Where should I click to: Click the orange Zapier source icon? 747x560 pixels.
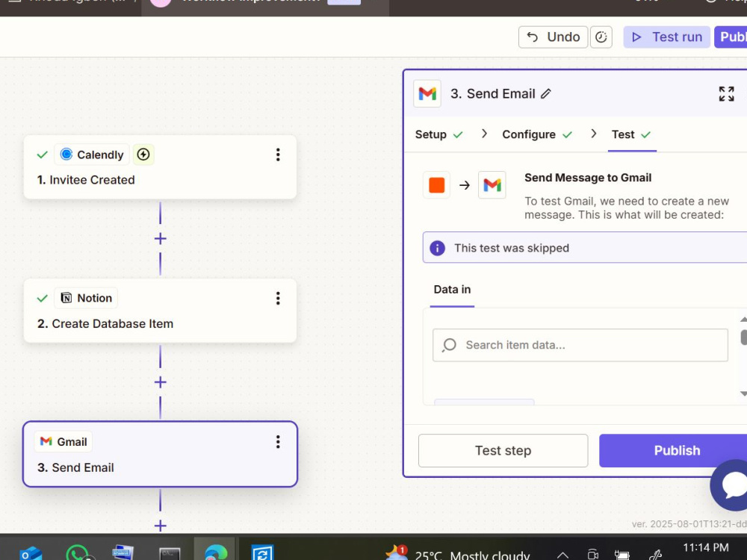pyautogui.click(x=436, y=184)
